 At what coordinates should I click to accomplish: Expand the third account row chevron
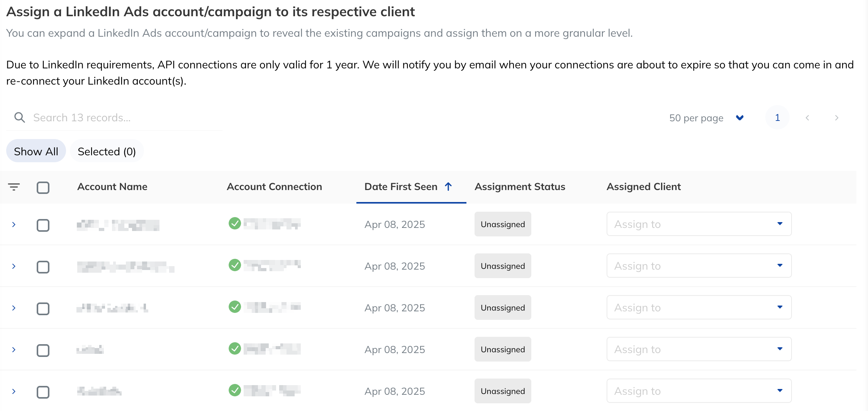[x=14, y=308]
